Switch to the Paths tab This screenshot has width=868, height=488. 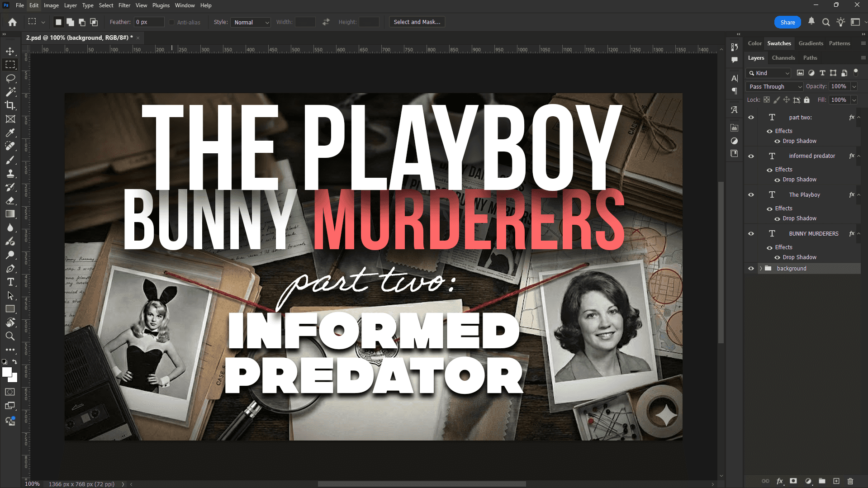pyautogui.click(x=810, y=58)
